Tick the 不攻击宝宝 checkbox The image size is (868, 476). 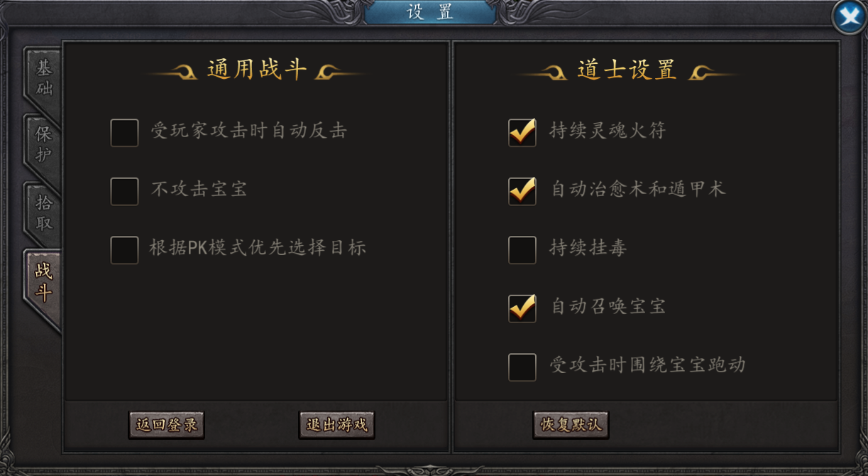tap(124, 191)
